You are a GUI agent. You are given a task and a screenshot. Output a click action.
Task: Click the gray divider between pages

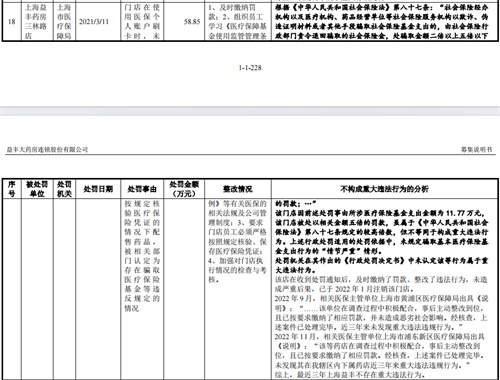click(250, 111)
